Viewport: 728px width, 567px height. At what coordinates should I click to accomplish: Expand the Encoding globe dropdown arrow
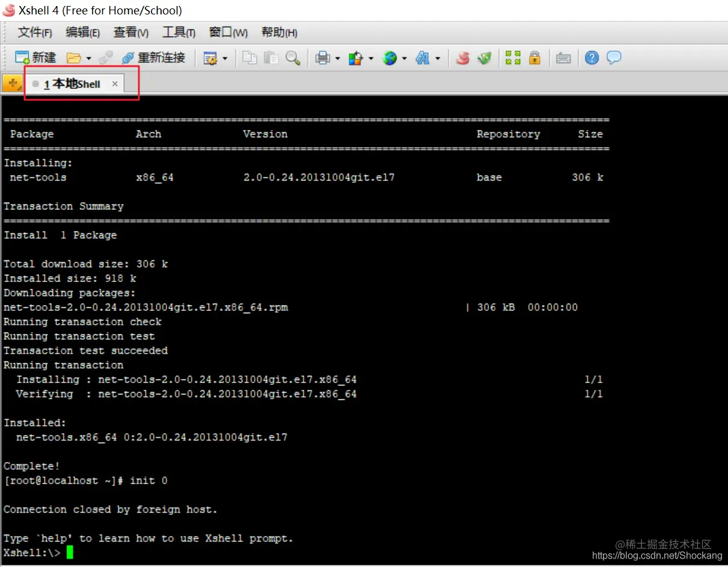(x=405, y=58)
